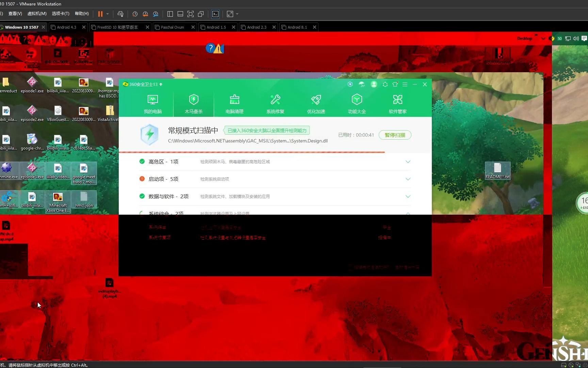Open 软件管家 software manager
This screenshot has width=588, height=368.
click(398, 104)
